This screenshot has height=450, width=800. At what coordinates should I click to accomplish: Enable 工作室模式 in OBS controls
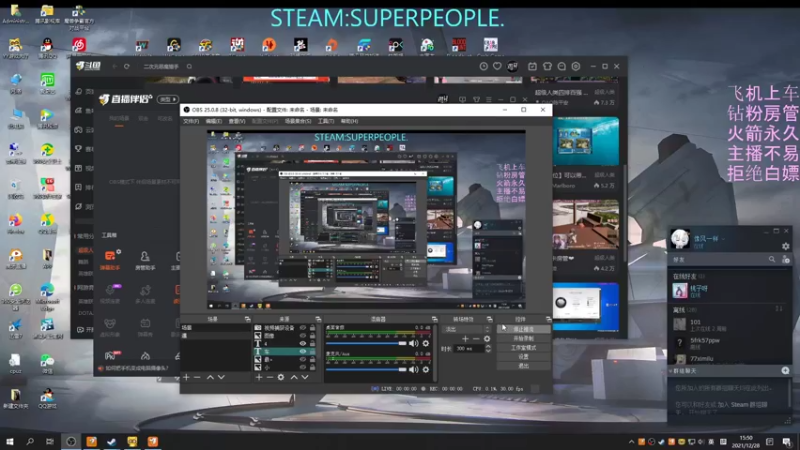[x=523, y=347]
